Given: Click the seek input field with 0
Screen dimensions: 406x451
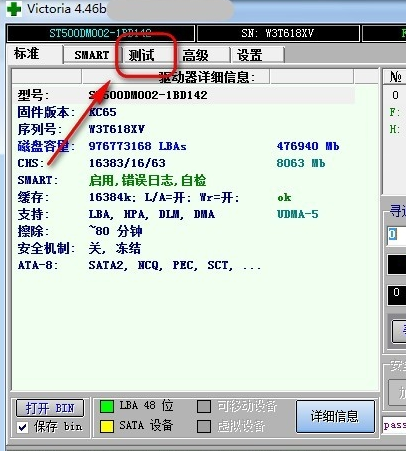Looking at the screenshot, I should (x=397, y=235).
